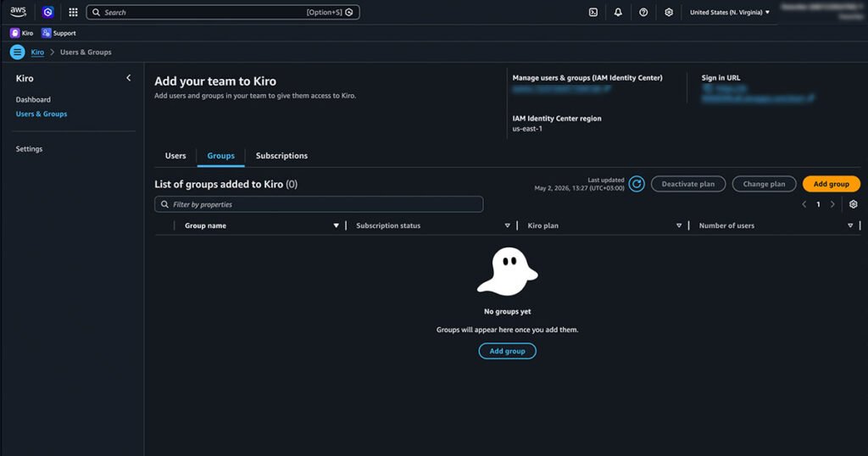The height and width of the screenshot is (456, 868).
Task: Click the Last updated timestamp text
Action: click(x=579, y=184)
